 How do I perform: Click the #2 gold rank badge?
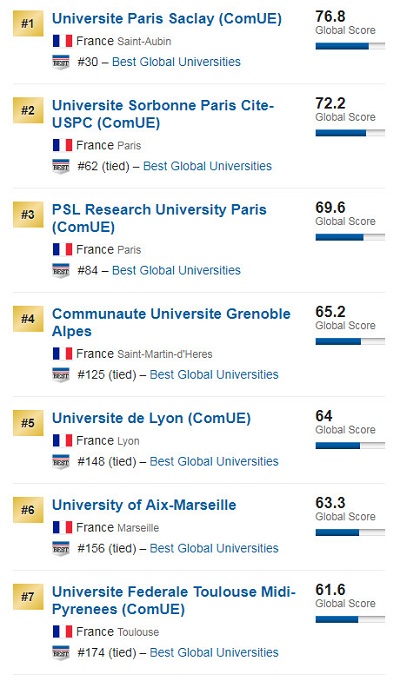click(28, 110)
